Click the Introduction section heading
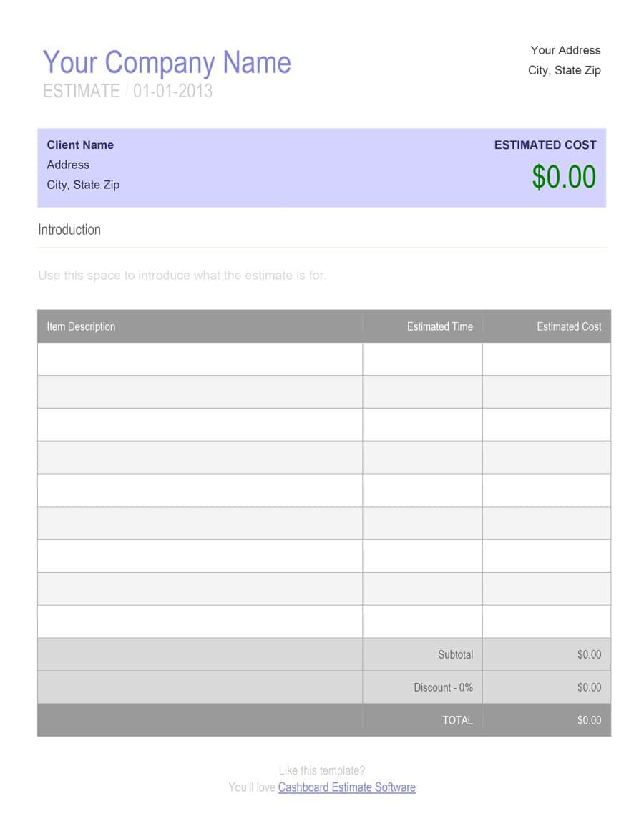The height and width of the screenshot is (834, 644). pyautogui.click(x=69, y=230)
